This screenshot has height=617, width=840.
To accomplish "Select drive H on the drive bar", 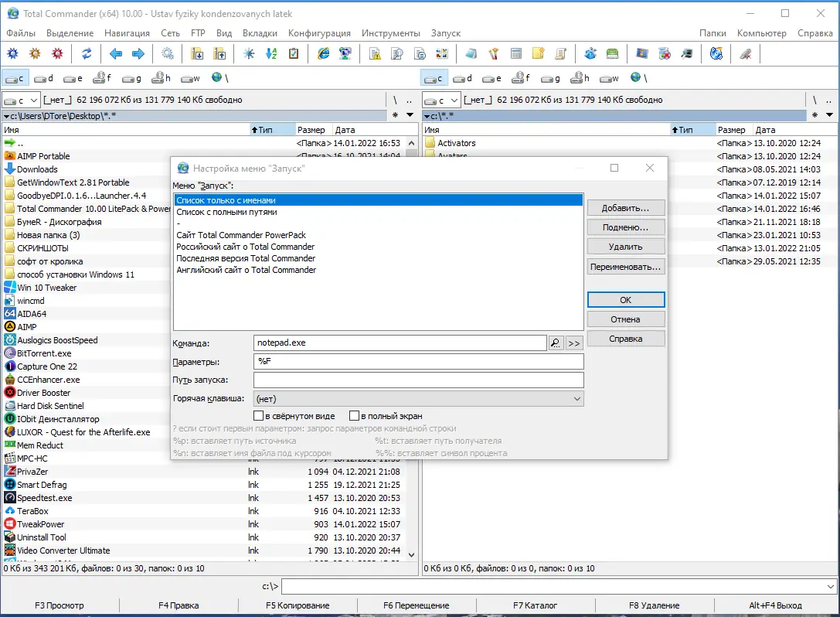I will tap(160, 77).
